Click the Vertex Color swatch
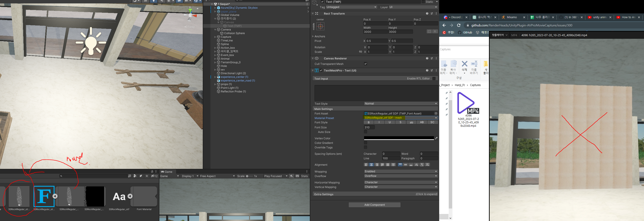 (399, 138)
